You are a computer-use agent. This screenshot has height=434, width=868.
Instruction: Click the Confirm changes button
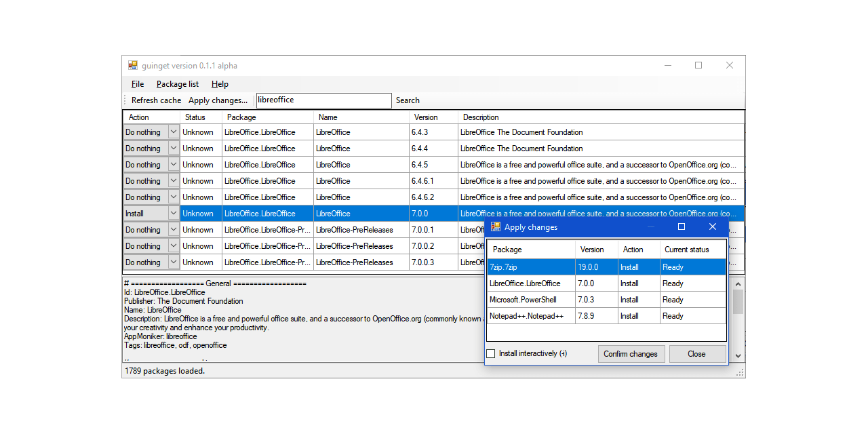(x=631, y=353)
